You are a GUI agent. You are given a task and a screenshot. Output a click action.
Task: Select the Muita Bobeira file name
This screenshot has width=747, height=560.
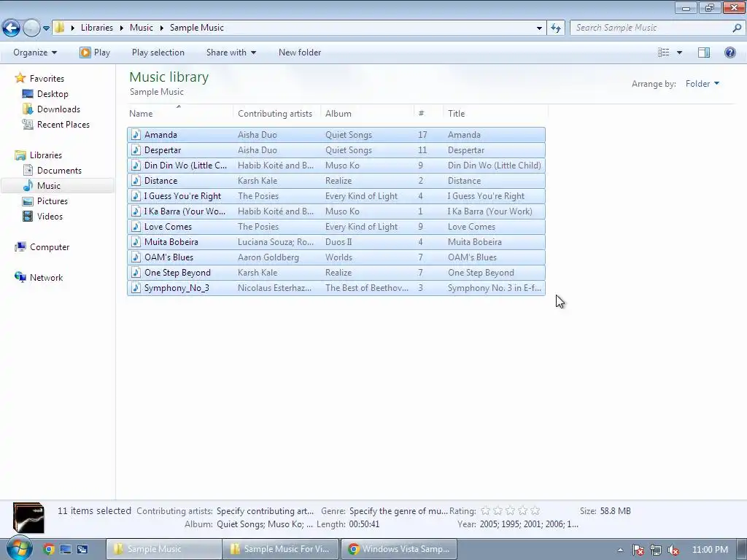(x=171, y=242)
